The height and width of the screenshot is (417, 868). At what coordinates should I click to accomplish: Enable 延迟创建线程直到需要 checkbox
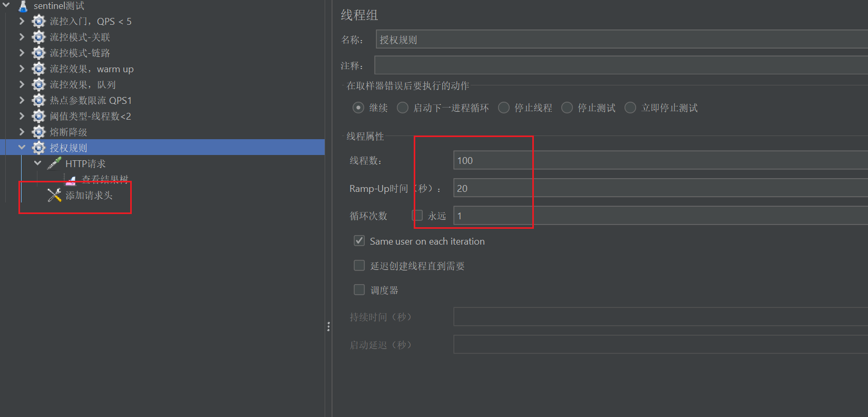pyautogui.click(x=359, y=266)
